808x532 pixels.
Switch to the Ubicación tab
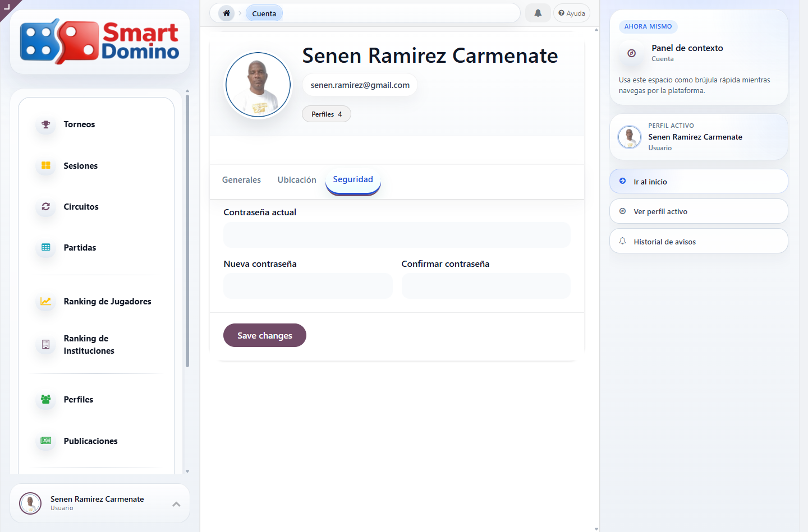(297, 180)
